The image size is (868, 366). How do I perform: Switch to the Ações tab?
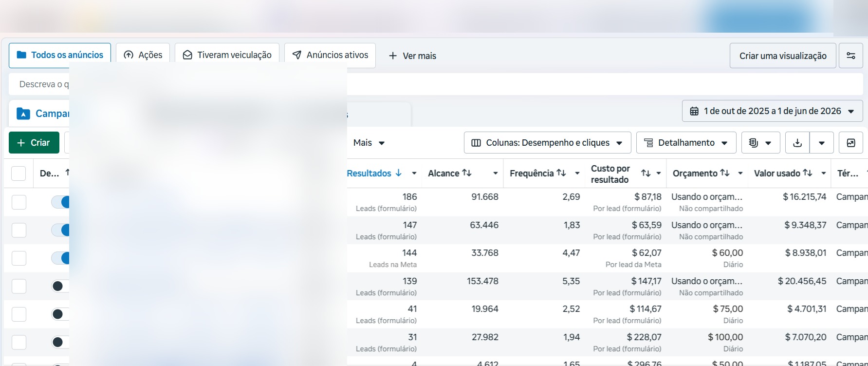click(143, 55)
